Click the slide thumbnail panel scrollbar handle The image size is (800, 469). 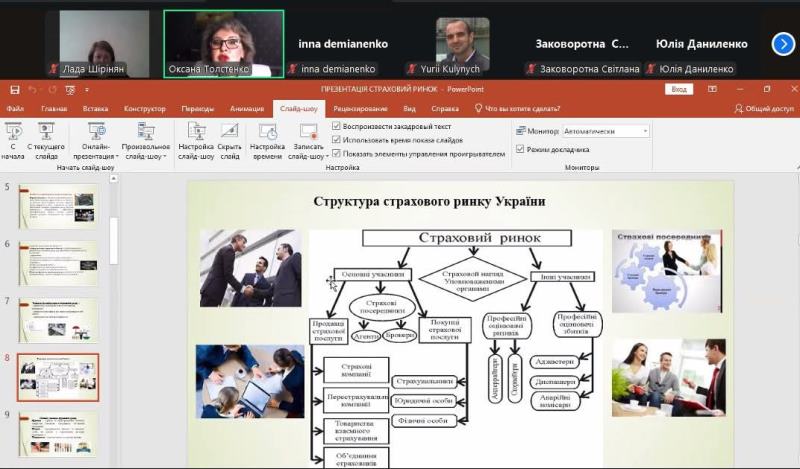(x=113, y=241)
